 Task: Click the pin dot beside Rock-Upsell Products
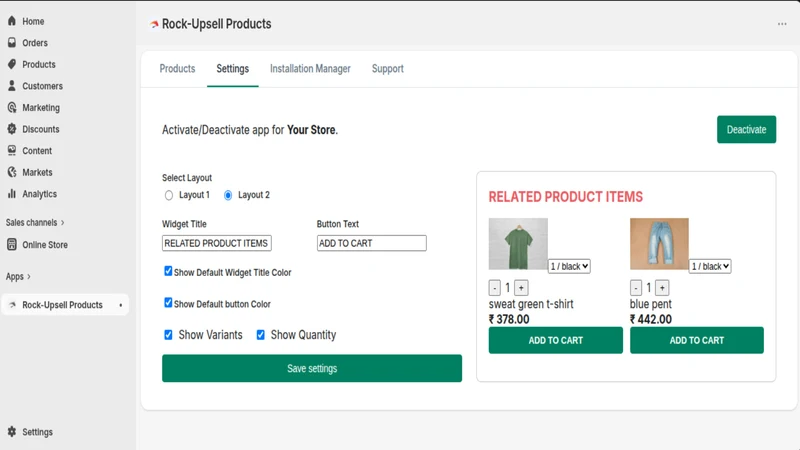point(121,305)
